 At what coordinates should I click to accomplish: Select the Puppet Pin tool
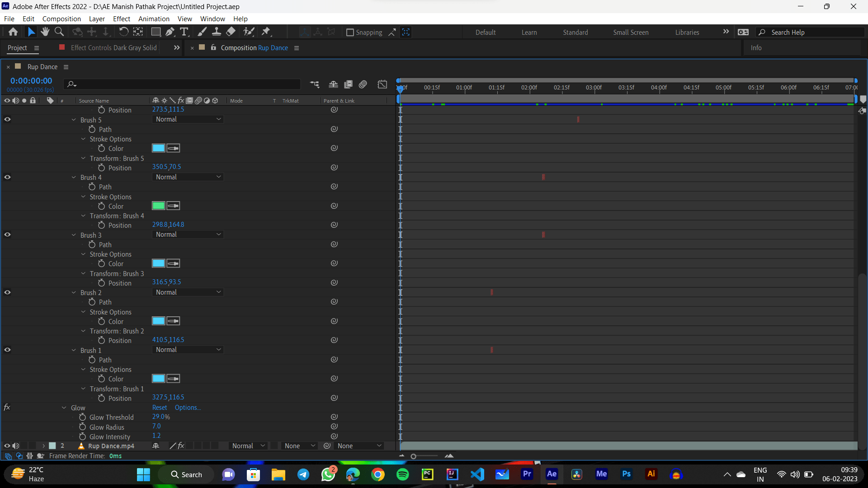click(x=267, y=32)
